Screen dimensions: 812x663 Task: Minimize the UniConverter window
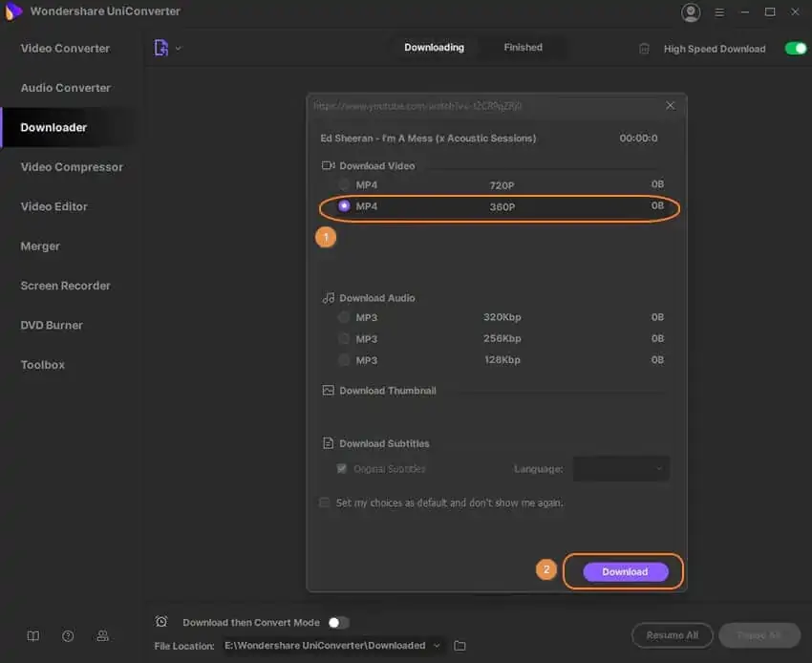pyautogui.click(x=745, y=11)
